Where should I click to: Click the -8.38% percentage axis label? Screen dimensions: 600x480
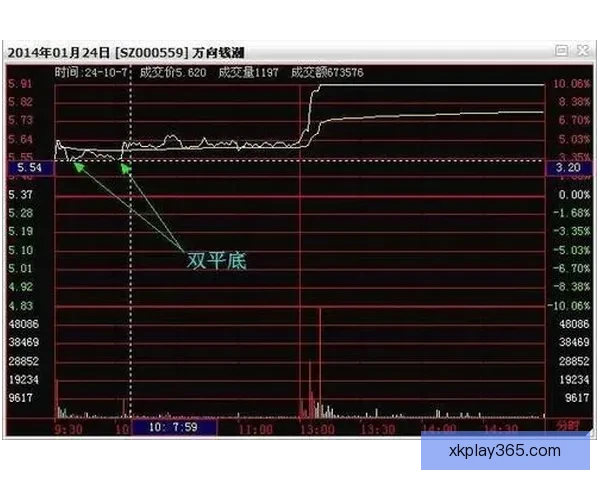pyautogui.click(x=572, y=287)
